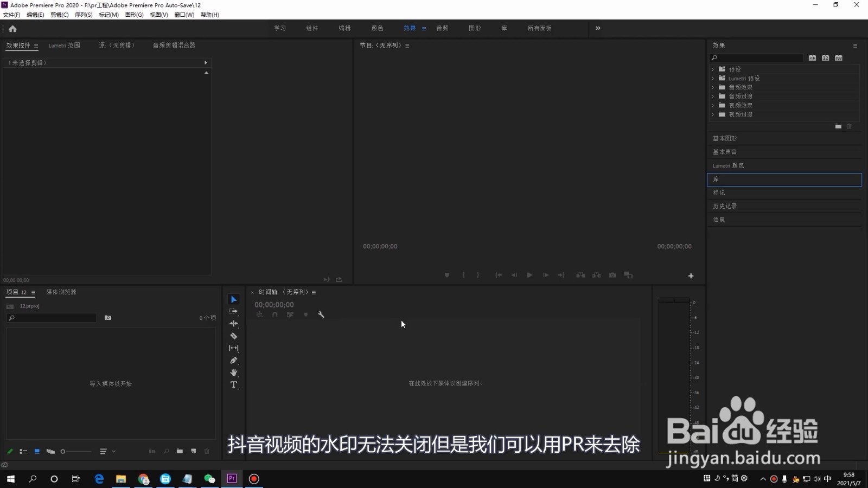Open the 基本声音 panel

[x=784, y=152]
